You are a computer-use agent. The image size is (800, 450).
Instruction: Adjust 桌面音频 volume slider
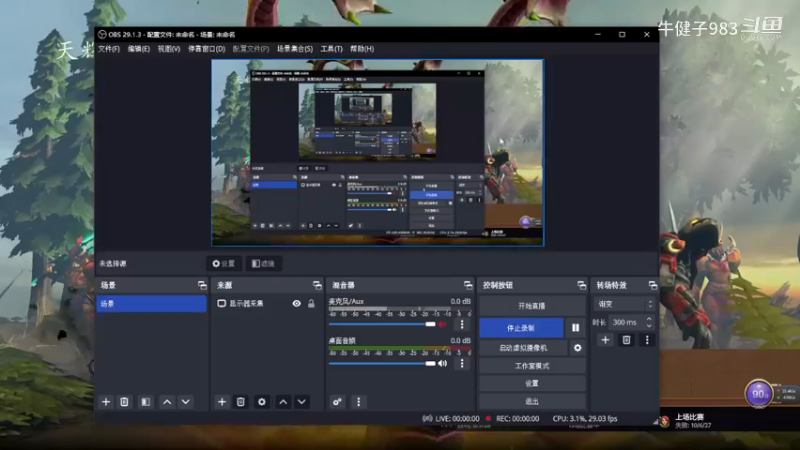[x=382, y=363]
